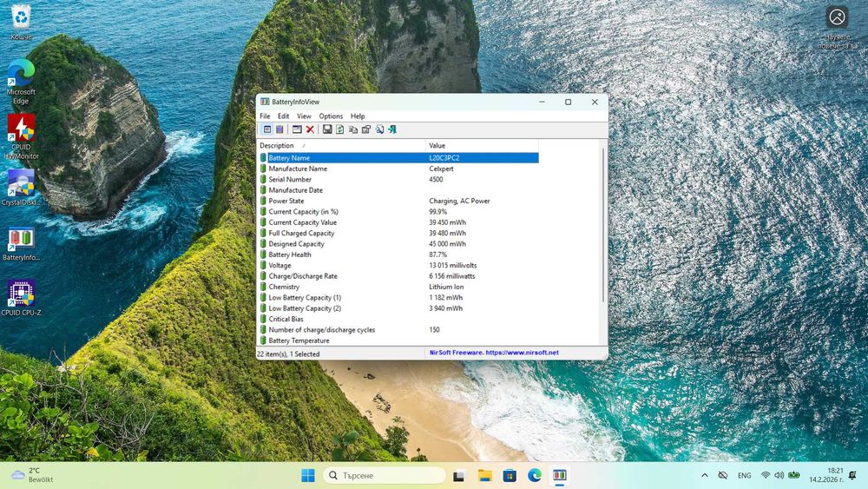Sort by the Description column header
The width and height of the screenshot is (868, 489).
tap(341, 146)
